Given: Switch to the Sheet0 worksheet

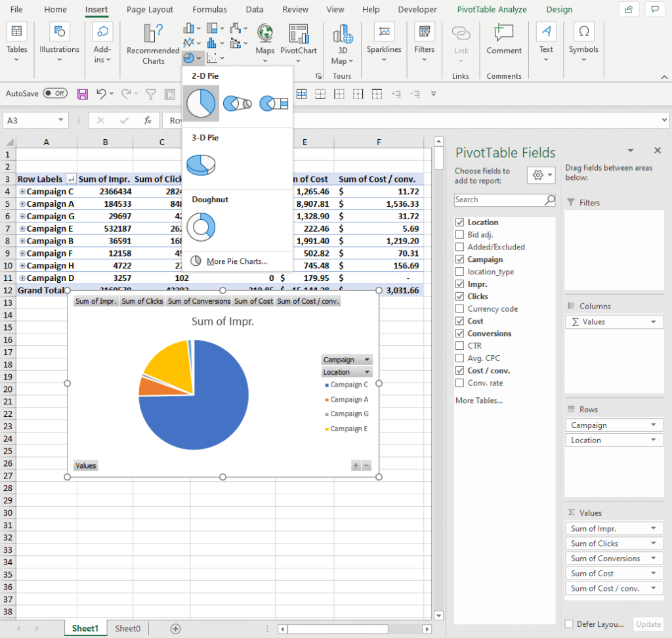Looking at the screenshot, I should [127, 628].
